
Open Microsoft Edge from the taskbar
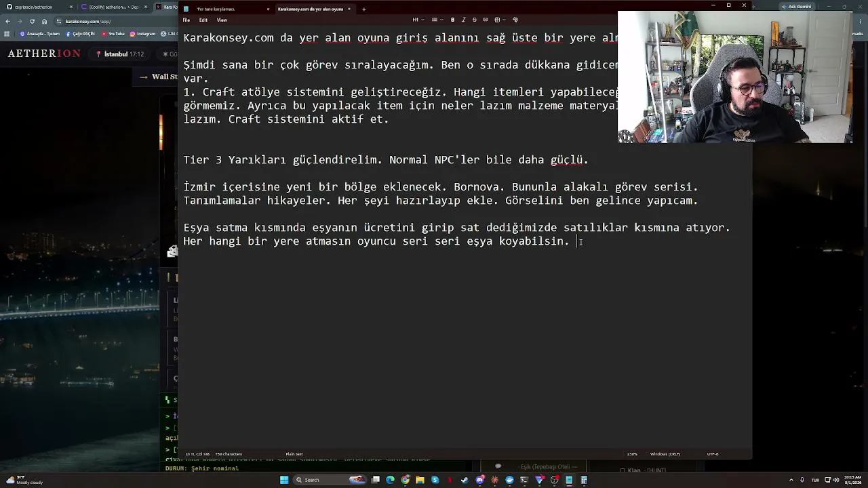(x=391, y=480)
